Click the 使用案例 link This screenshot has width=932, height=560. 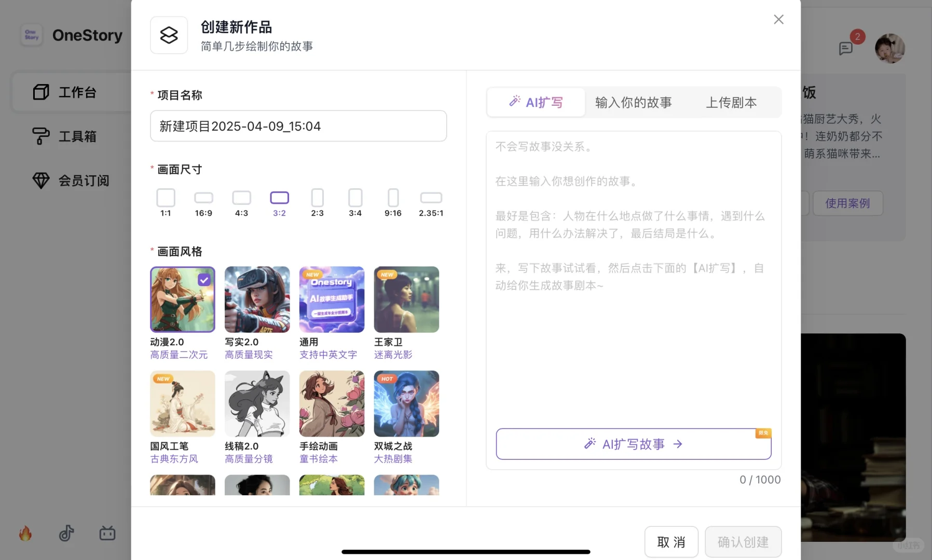pos(847,203)
